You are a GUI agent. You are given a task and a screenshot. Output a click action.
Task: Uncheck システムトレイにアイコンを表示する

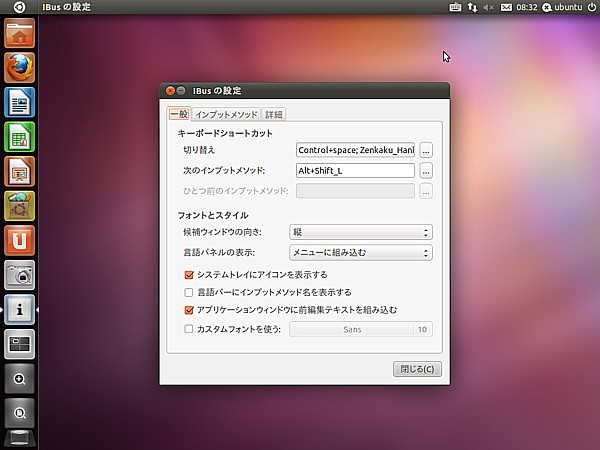[x=189, y=275]
